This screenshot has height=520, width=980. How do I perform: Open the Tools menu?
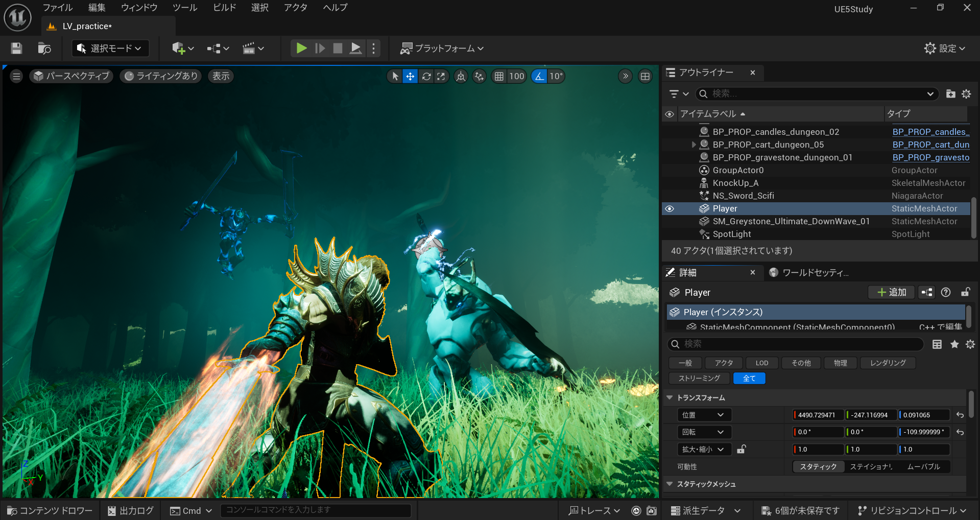185,8
